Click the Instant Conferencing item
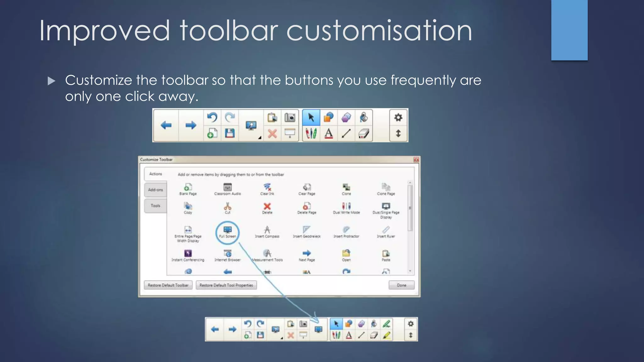The image size is (644, 362). tap(188, 256)
